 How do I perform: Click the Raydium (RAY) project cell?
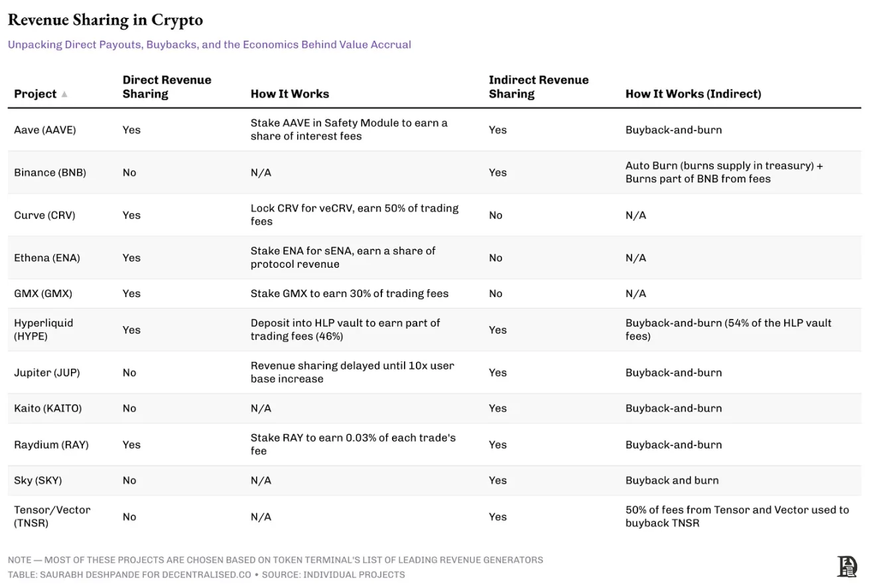click(x=51, y=445)
